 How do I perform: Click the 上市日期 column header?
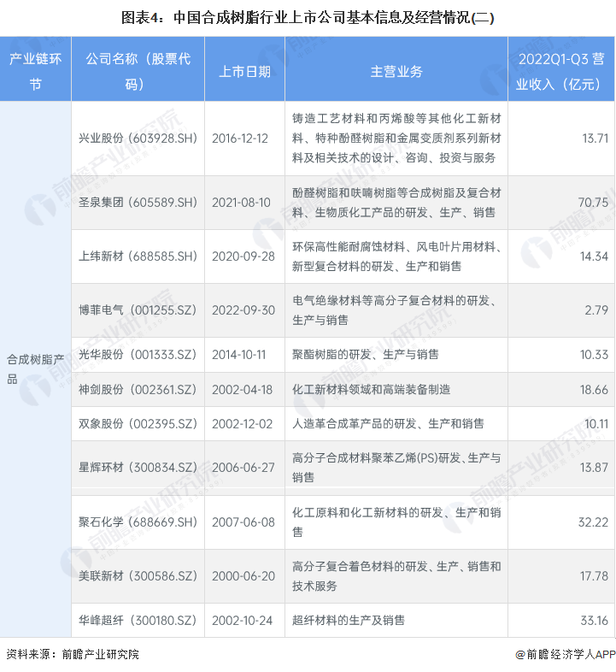244,72
